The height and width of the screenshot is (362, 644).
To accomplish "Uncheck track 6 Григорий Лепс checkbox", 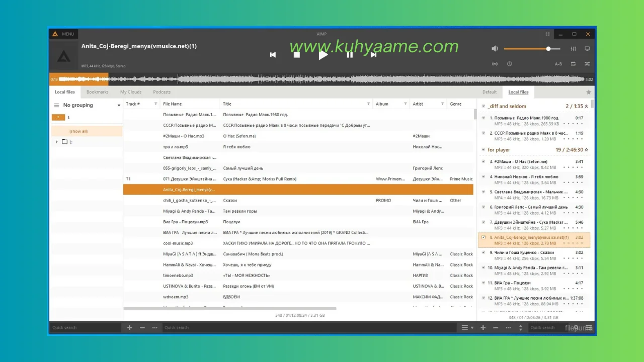I will click(484, 207).
